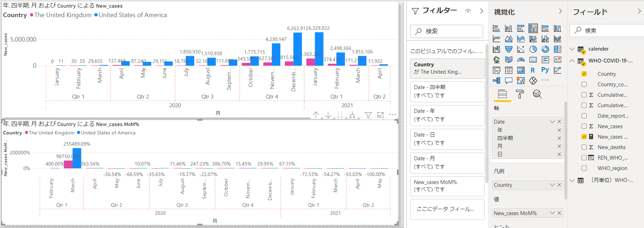
Task: Insert the globe map visual
Action: coord(496,60)
